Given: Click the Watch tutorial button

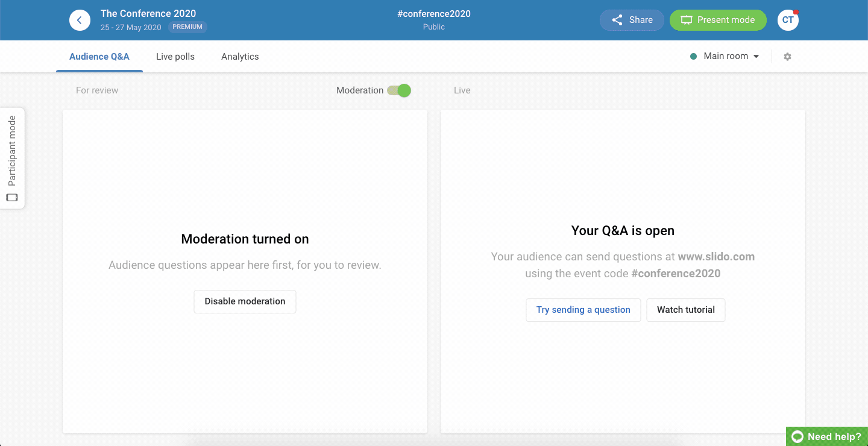Looking at the screenshot, I should coord(686,310).
